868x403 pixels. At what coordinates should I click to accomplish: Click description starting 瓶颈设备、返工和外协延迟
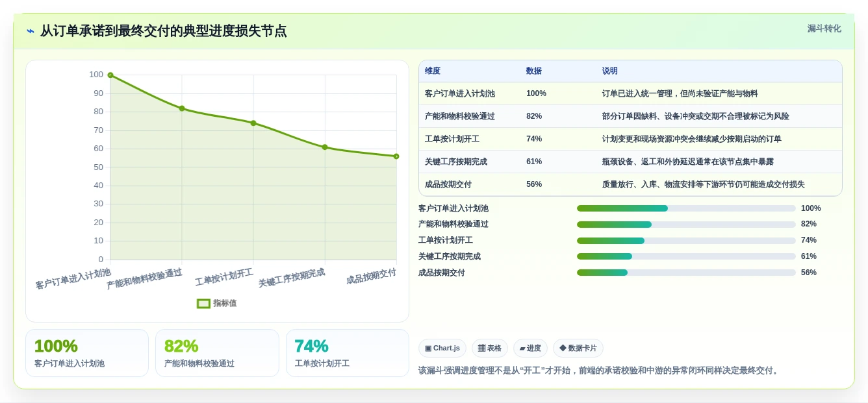pos(688,162)
